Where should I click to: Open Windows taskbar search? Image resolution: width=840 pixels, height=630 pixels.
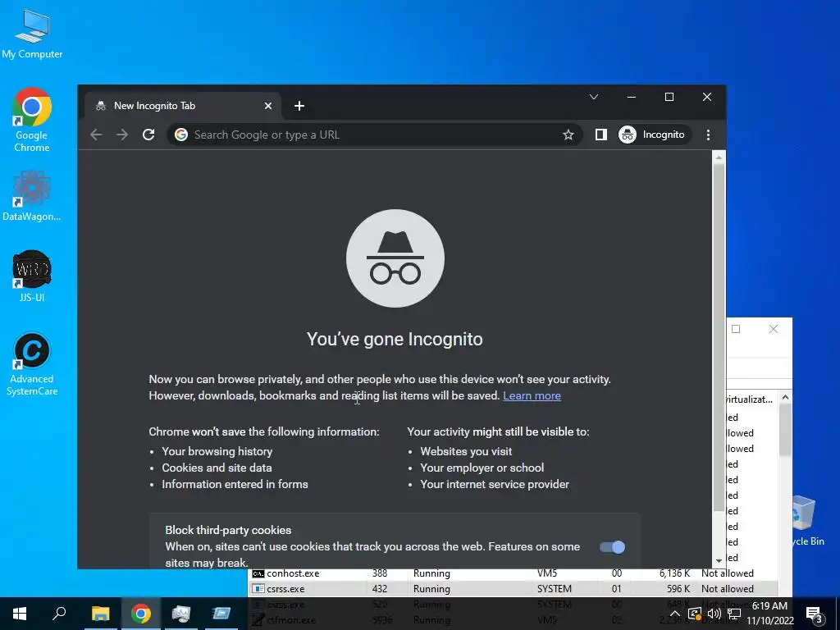[x=59, y=614]
